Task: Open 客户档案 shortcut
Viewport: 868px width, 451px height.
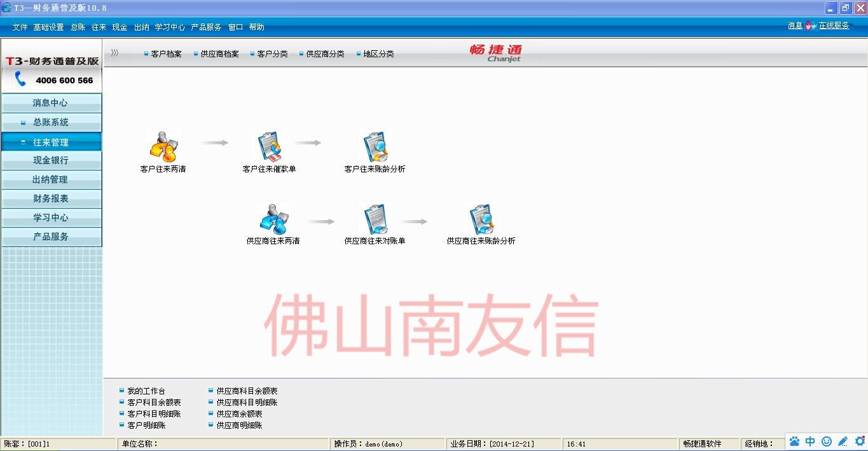Action: 166,54
